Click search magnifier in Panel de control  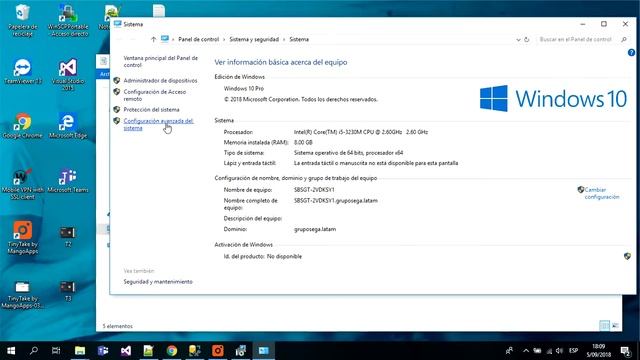pos(624,40)
